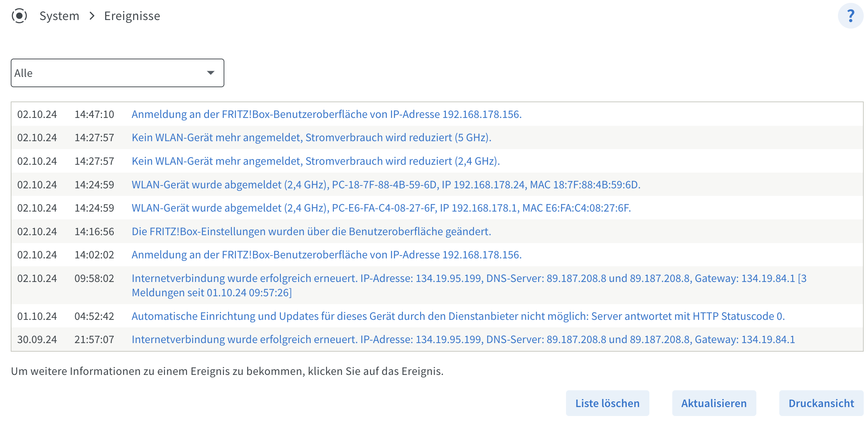The image size is (868, 421).
Task: Open the 14:47:10 Anmeldung event from 192.168.178.156
Action: click(x=327, y=114)
